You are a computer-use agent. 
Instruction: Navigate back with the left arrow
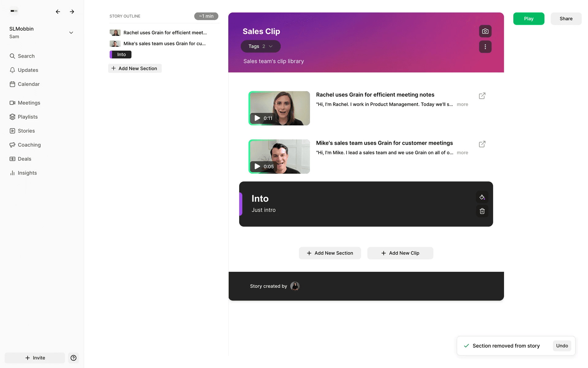[x=58, y=12]
